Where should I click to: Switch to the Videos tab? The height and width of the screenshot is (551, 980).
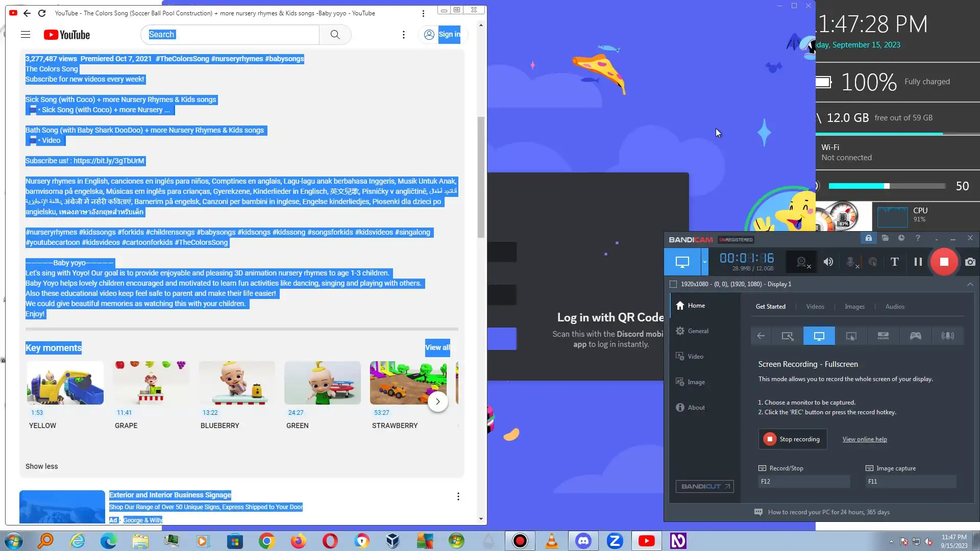(x=815, y=307)
